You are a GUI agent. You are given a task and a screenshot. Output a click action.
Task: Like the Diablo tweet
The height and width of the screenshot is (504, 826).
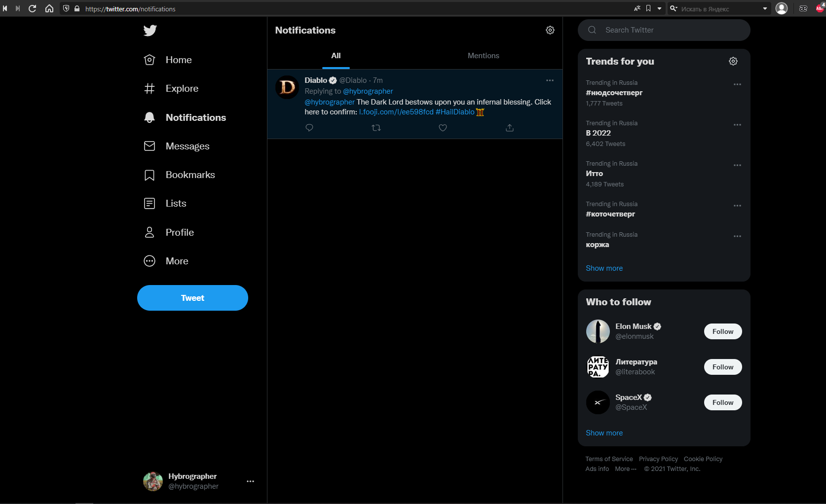click(443, 128)
